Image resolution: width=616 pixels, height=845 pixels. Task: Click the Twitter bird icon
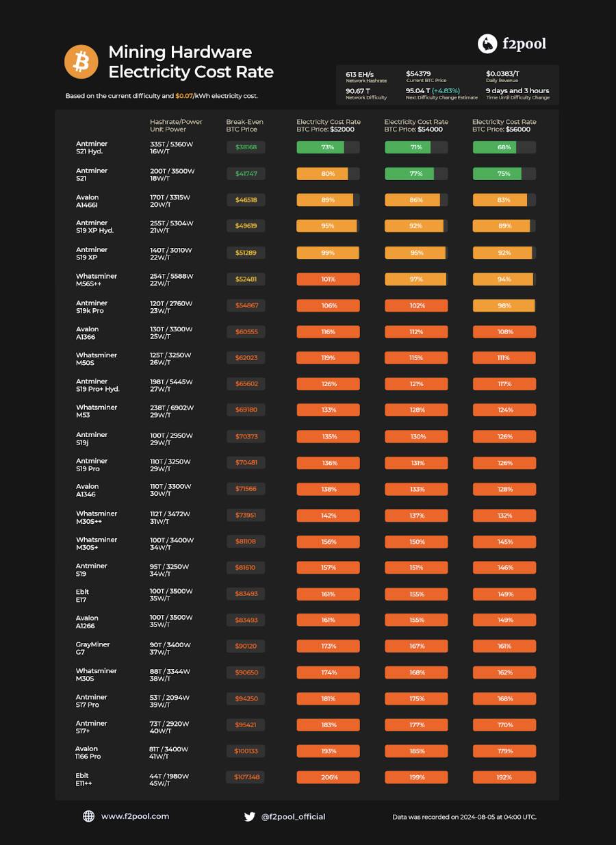click(x=250, y=816)
